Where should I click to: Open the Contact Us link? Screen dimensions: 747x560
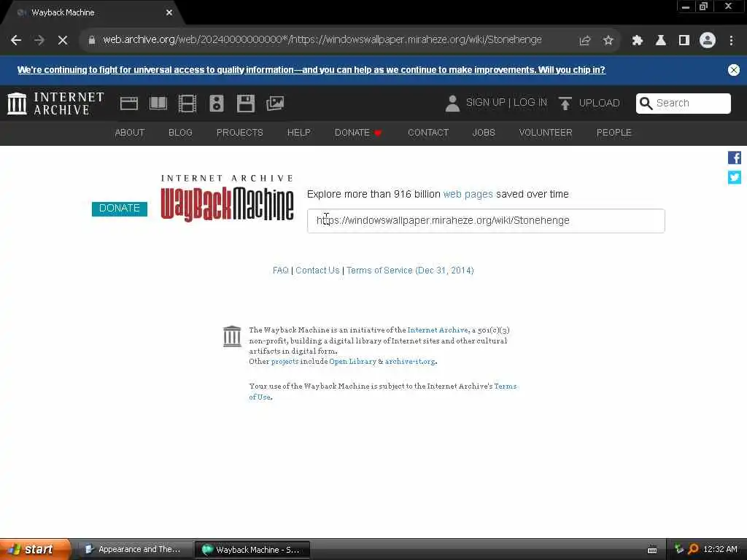pos(317,271)
